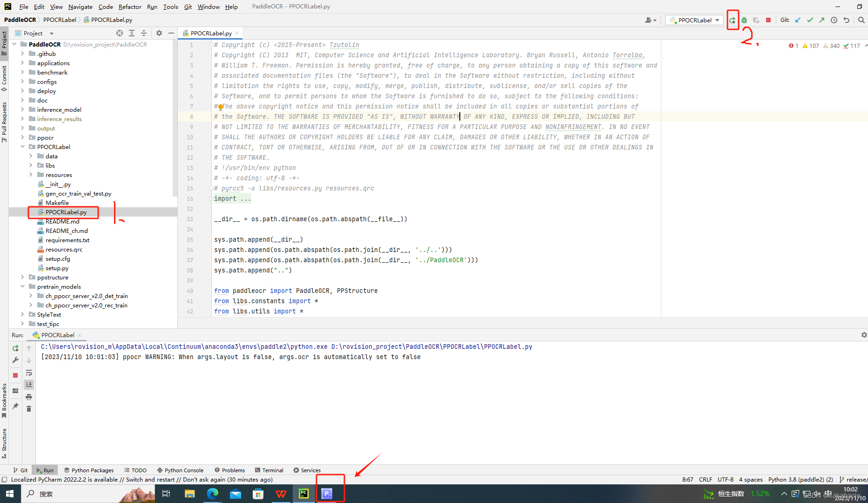Screen dimensions: 868x503
Task: Click Python 3.8 (paddle2) interpreter in status bar
Action: [801, 480]
